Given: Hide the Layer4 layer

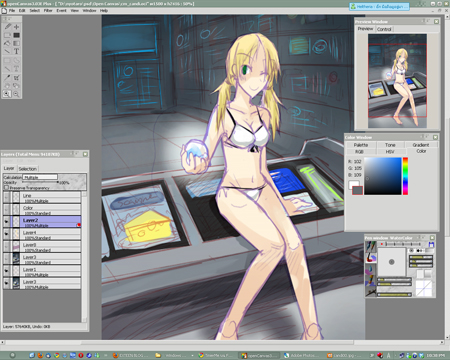Looking at the screenshot, I should coord(6,234).
